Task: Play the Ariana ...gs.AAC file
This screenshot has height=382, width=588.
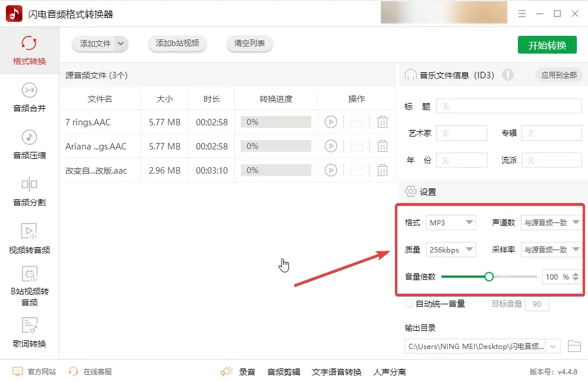Action: coord(331,146)
